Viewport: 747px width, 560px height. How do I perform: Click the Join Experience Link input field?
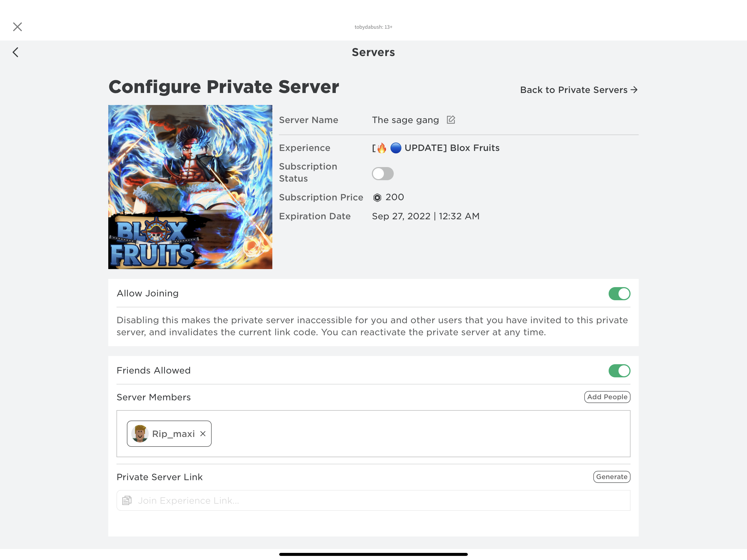[373, 500]
